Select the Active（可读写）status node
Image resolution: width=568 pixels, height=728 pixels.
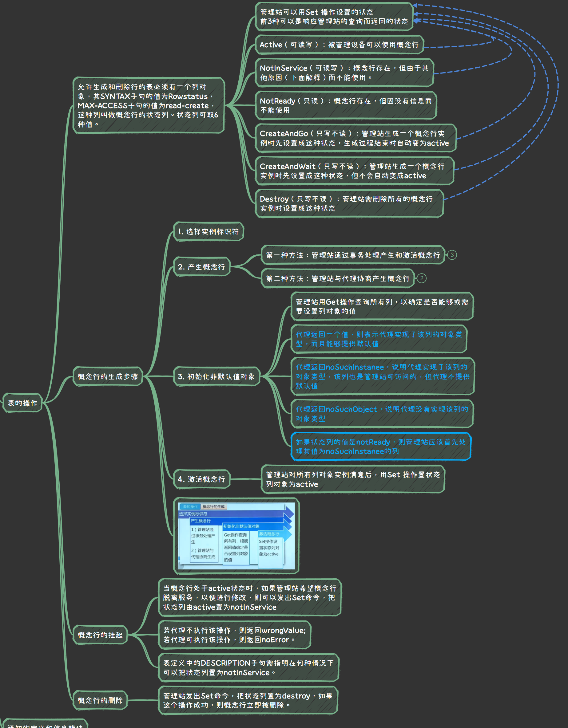pyautogui.click(x=339, y=45)
